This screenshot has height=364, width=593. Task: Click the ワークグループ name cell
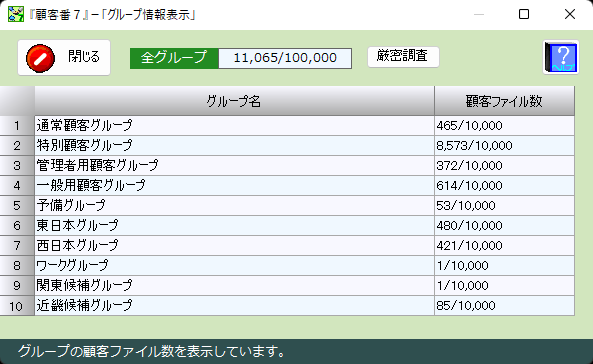click(x=234, y=265)
